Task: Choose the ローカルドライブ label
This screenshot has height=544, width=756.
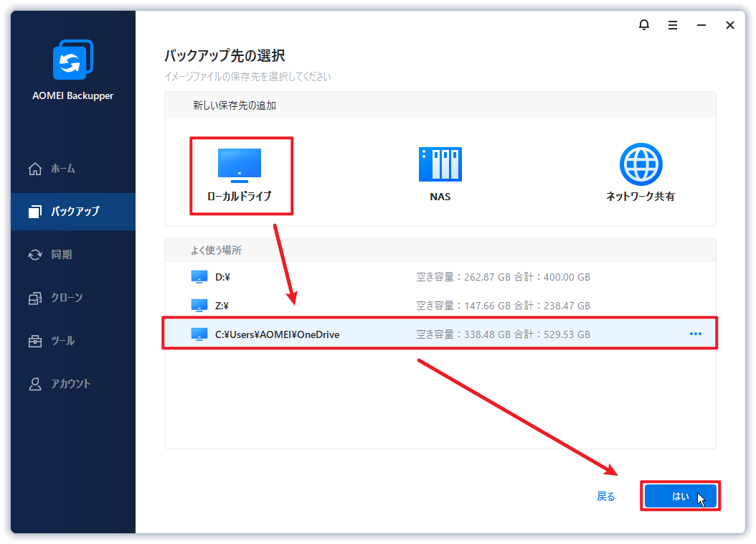Action: [x=240, y=196]
